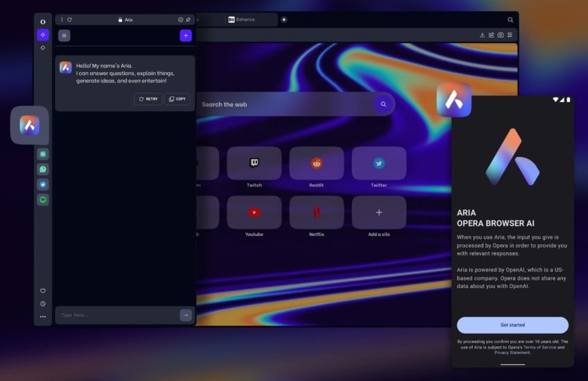
Task: Click the RETRY button under Aria's message
Action: (x=148, y=99)
